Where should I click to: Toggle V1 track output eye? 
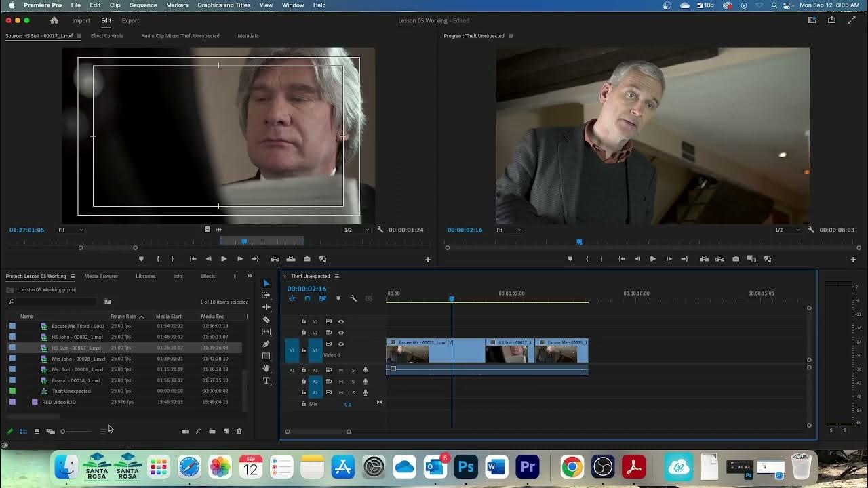pyautogui.click(x=341, y=344)
